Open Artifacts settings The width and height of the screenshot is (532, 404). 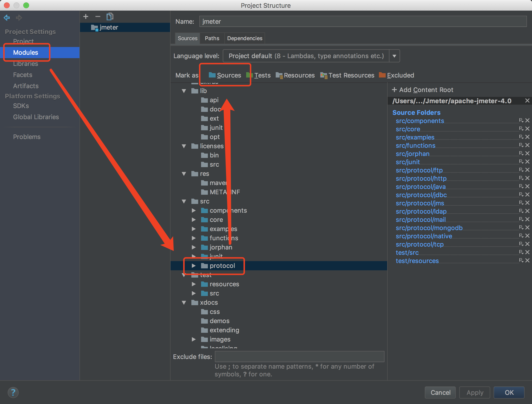coord(26,86)
